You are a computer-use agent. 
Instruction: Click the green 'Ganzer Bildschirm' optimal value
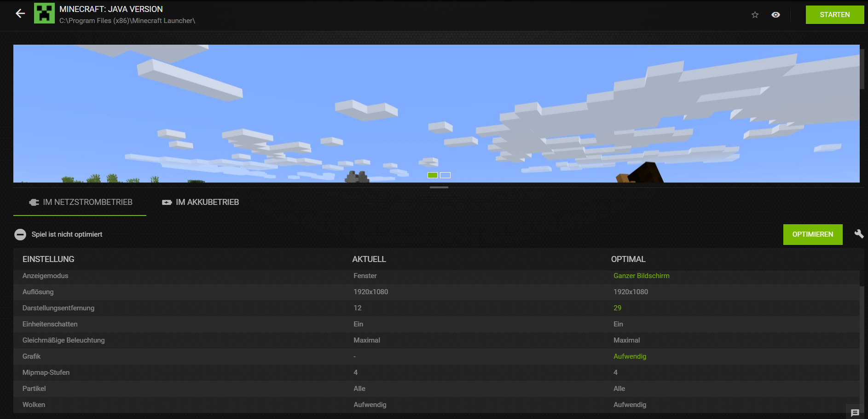click(x=641, y=275)
